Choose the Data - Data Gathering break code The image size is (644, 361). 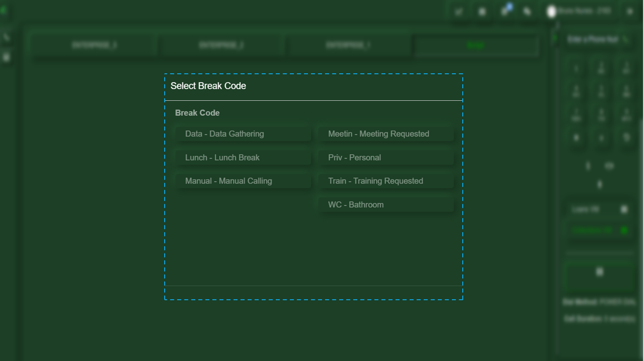coord(243,134)
